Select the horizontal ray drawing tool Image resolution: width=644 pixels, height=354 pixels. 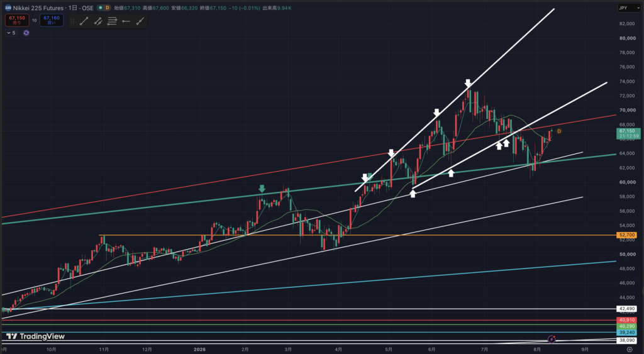(126, 21)
